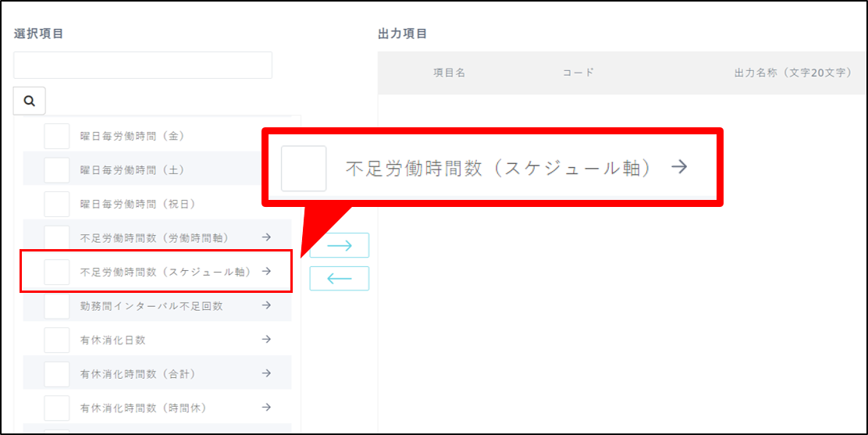The height and width of the screenshot is (435, 868).
Task: Select the 曜日毎労働時間（祝日） checkbox
Action: (x=57, y=204)
